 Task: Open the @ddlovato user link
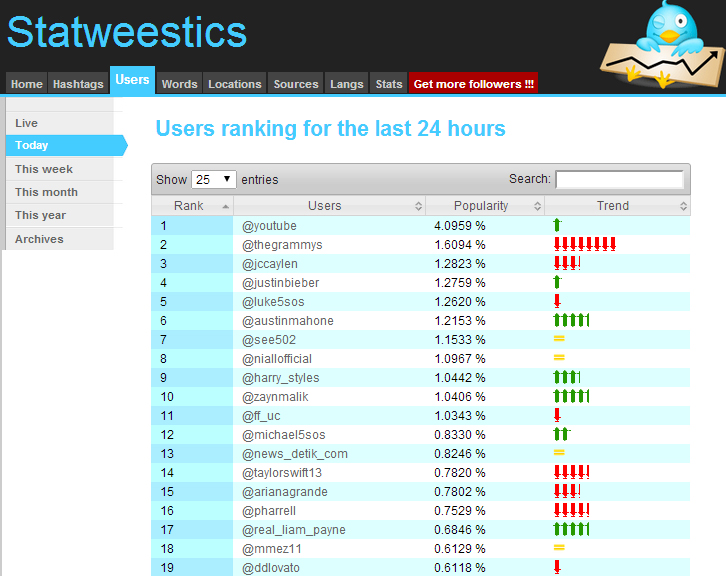(x=270, y=568)
